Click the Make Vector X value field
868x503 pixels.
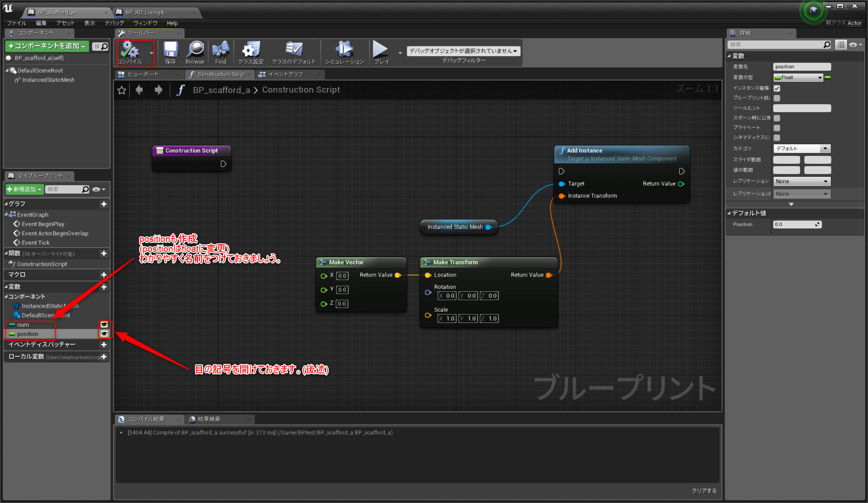click(342, 275)
